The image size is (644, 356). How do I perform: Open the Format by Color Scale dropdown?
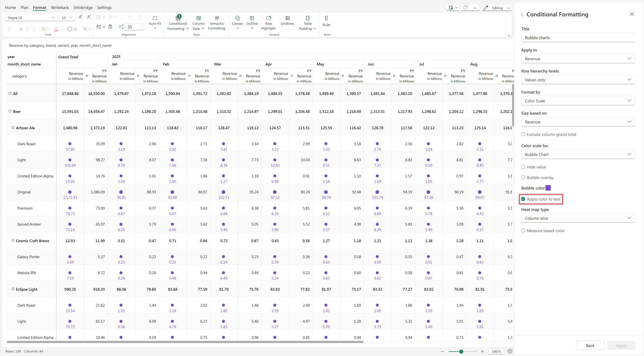578,101
